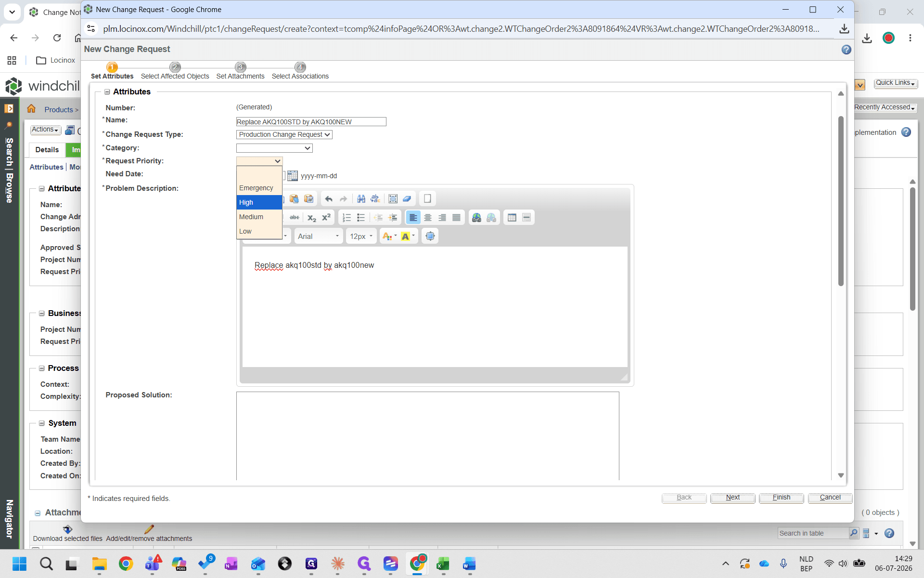Viewport: 924px width, 578px height.
Task: Open Actions menu in background window
Action: pos(45,130)
